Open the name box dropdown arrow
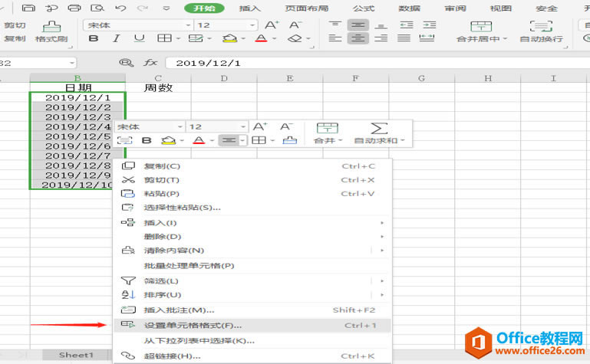The height and width of the screenshot is (364, 590). coord(72,63)
